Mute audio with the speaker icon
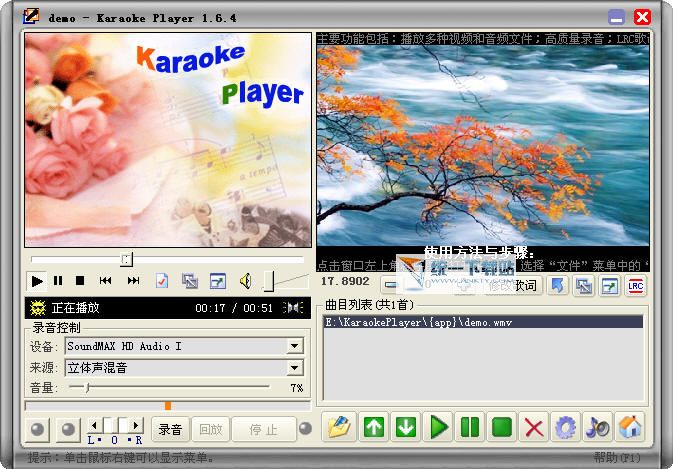 245,281
